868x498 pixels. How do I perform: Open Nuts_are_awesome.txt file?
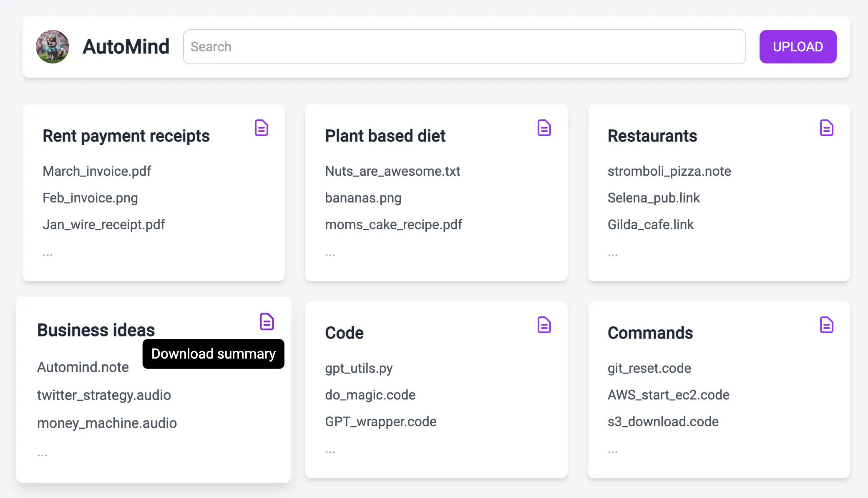click(392, 171)
